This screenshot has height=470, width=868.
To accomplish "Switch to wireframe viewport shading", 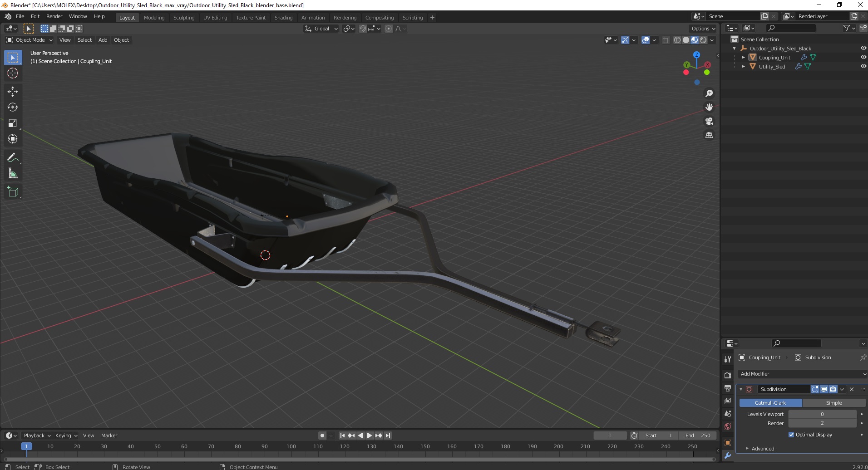I will pos(677,40).
